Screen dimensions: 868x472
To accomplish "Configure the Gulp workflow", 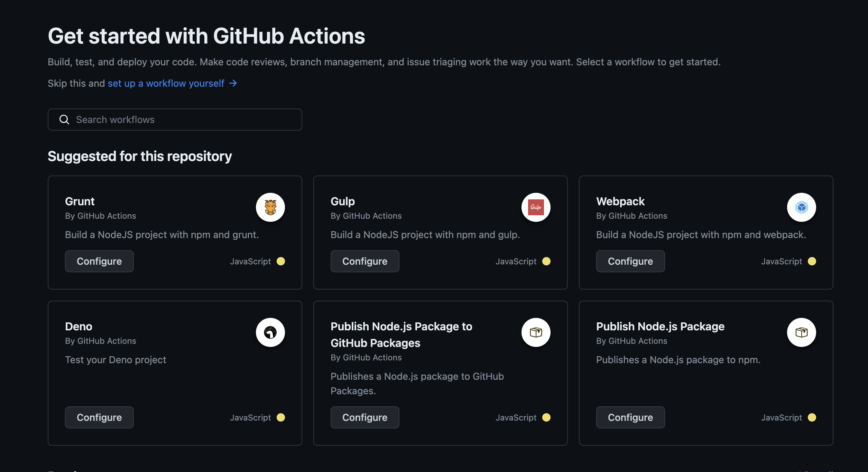I will click(365, 261).
